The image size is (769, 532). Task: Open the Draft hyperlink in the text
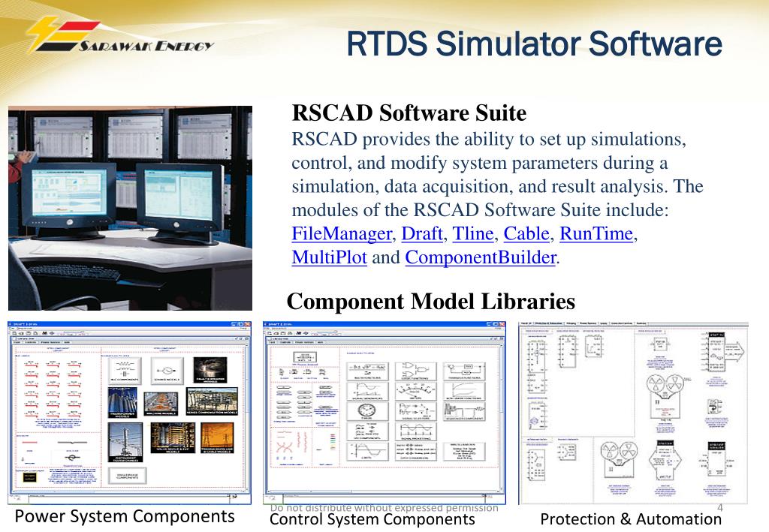[x=422, y=233]
